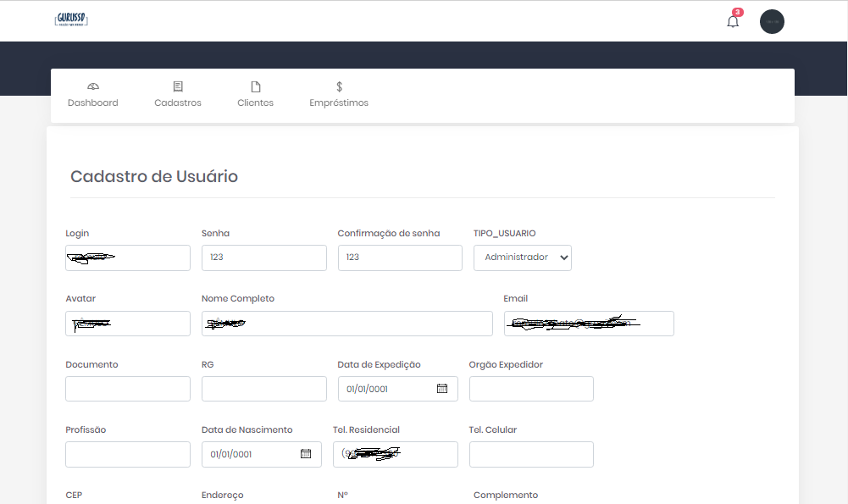This screenshot has height=504, width=848.
Task: Open calendar picker for Data de Expedição
Action: click(x=441, y=389)
